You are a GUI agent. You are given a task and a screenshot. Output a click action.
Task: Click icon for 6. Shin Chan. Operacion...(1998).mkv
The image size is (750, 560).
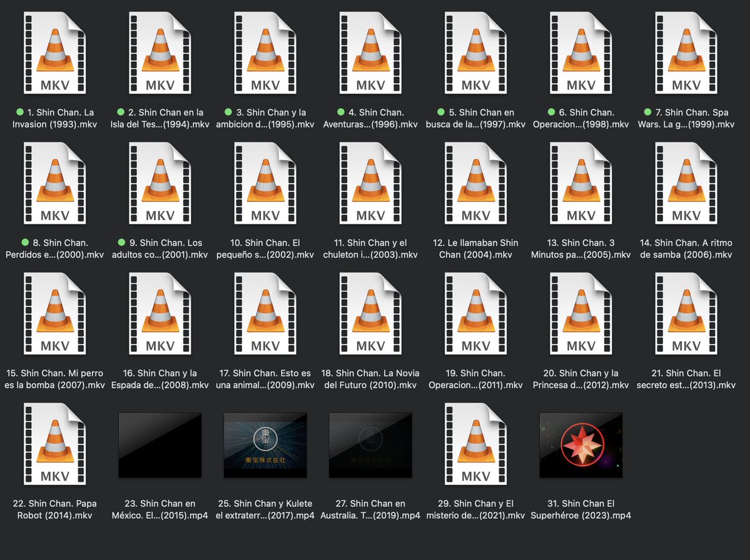pos(580,52)
